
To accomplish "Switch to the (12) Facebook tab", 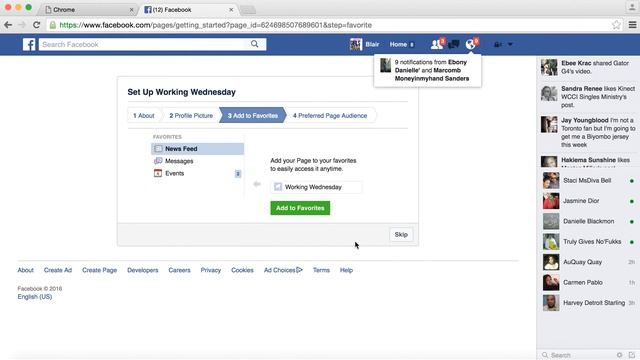I will tap(188, 9).
